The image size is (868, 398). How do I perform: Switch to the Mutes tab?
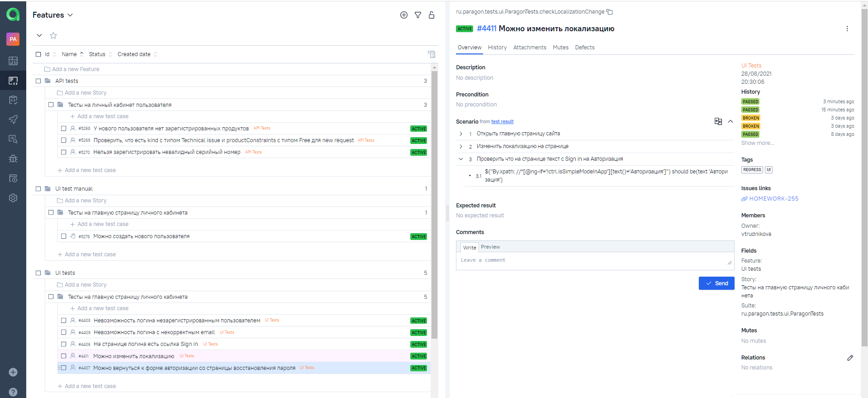coord(560,48)
